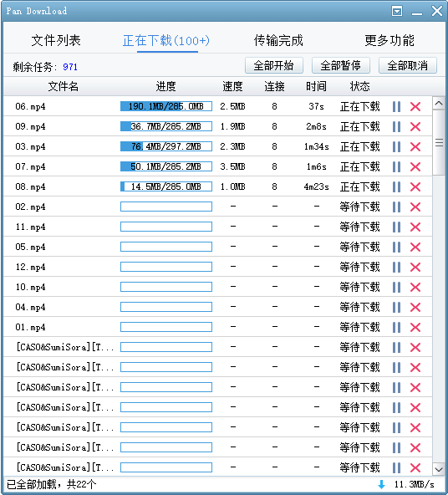Viewport: 448px width, 495px height.
Task: Pause the 03.mp4 download
Action: pyautogui.click(x=396, y=147)
